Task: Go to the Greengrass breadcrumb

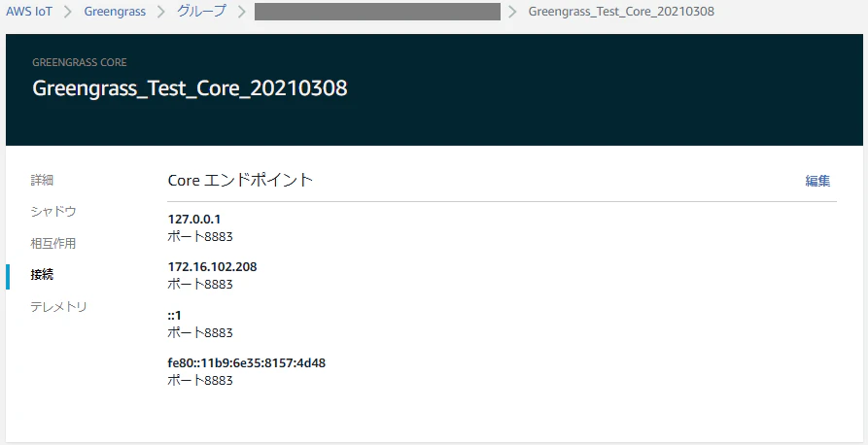Action: tap(115, 12)
